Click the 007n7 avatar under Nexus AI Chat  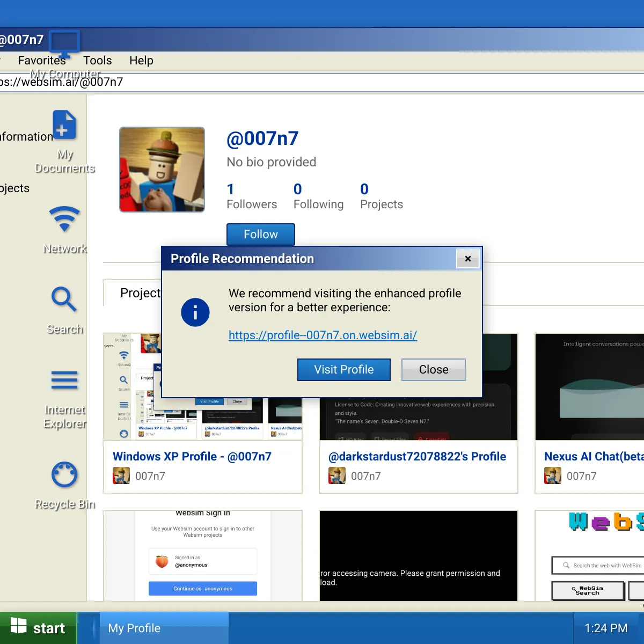point(553,476)
